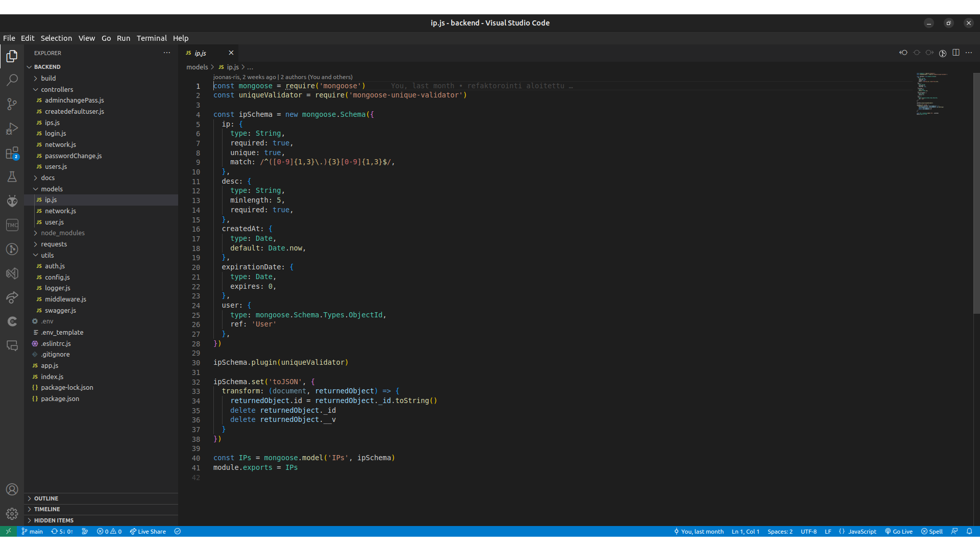Collapse the controllers folder
Viewport: 980px width, 551px height.
pos(57,89)
